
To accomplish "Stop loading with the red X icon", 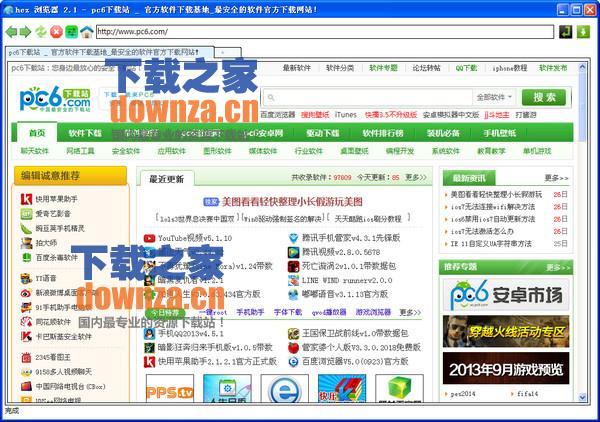I will (56, 32).
